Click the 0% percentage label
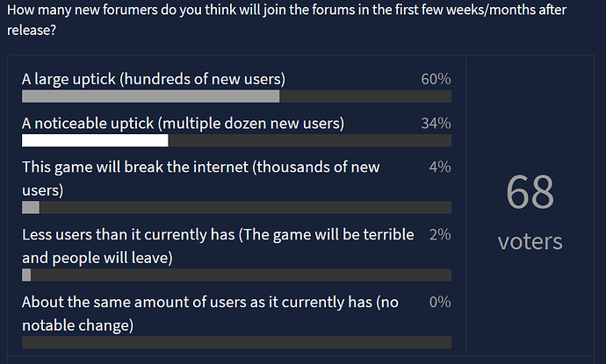This screenshot has width=606, height=364. point(440,303)
